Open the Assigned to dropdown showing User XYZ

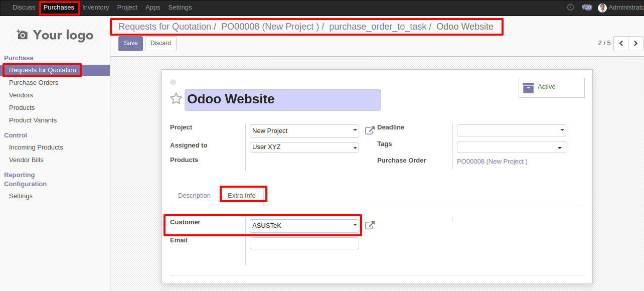click(x=304, y=147)
